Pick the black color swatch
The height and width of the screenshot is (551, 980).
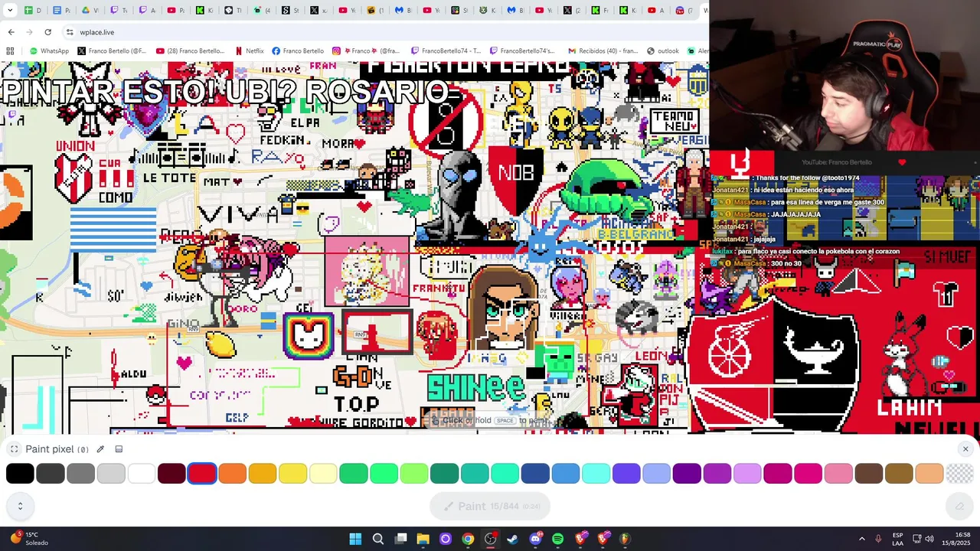point(20,474)
